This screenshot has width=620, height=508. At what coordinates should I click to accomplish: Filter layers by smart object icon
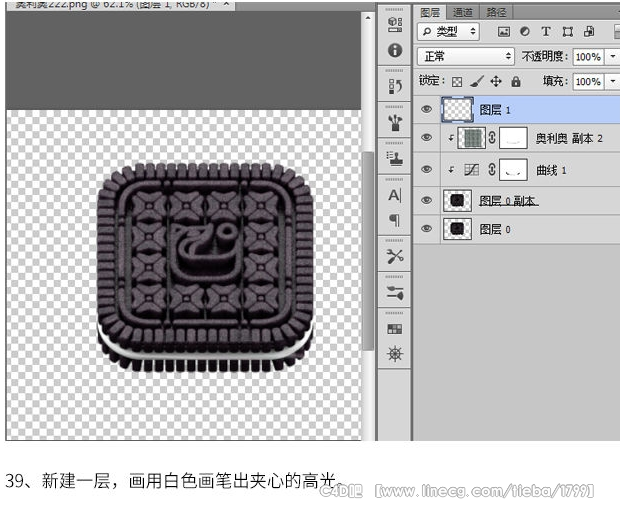click(x=589, y=32)
